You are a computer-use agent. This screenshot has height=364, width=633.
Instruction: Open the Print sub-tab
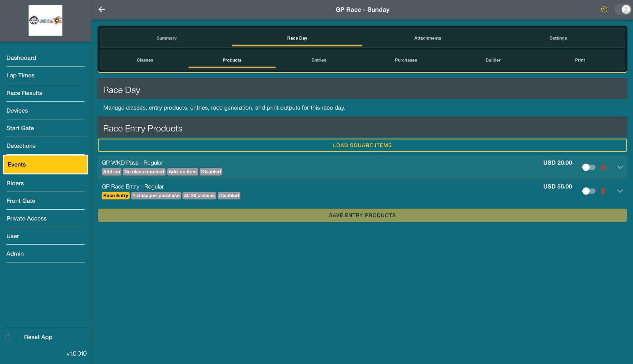click(x=580, y=60)
